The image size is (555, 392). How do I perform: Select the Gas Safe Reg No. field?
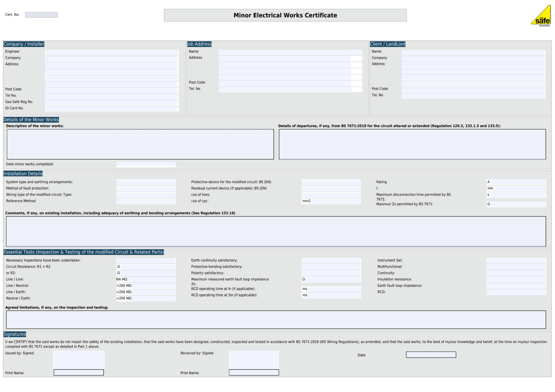pyautogui.click(x=111, y=102)
